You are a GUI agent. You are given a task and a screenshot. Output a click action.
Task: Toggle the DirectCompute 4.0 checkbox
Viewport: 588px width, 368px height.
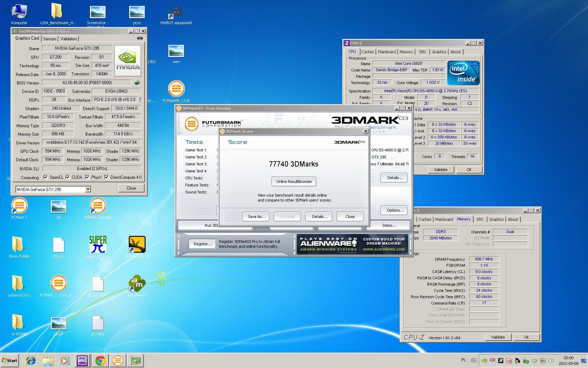[x=106, y=177]
